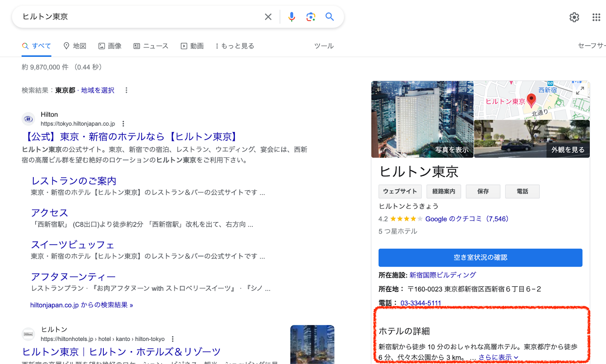Image resolution: width=606 pixels, height=364 pixels.
Task: Open the アフタヌーンティー sitelink
Action: point(73,277)
